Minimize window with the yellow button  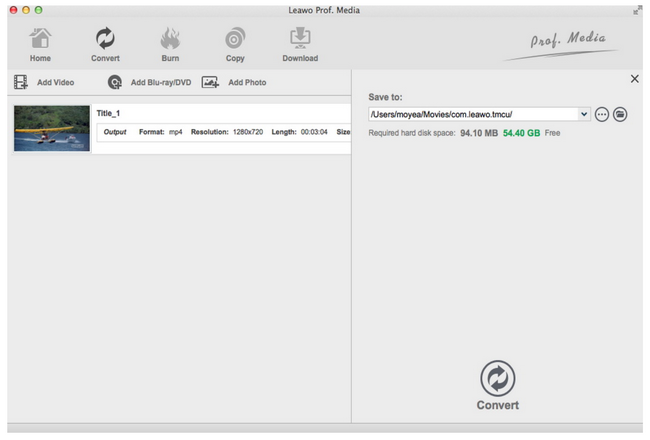click(25, 9)
